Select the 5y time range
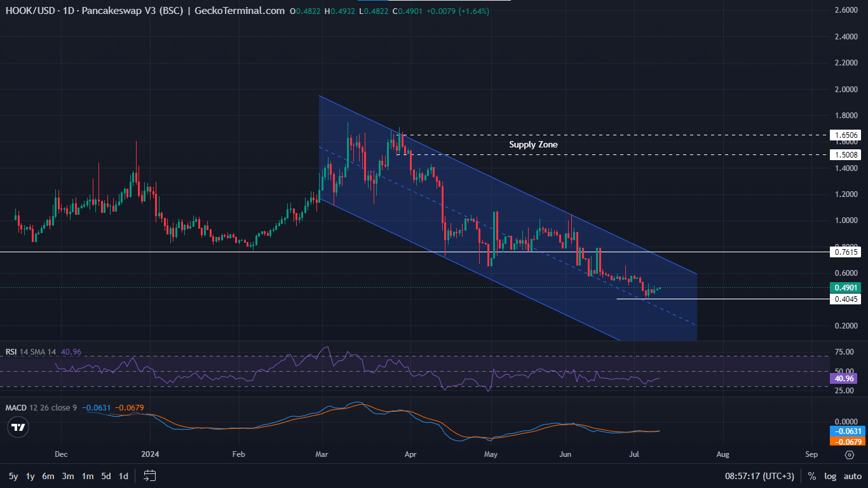The height and width of the screenshot is (488, 868). [13, 476]
